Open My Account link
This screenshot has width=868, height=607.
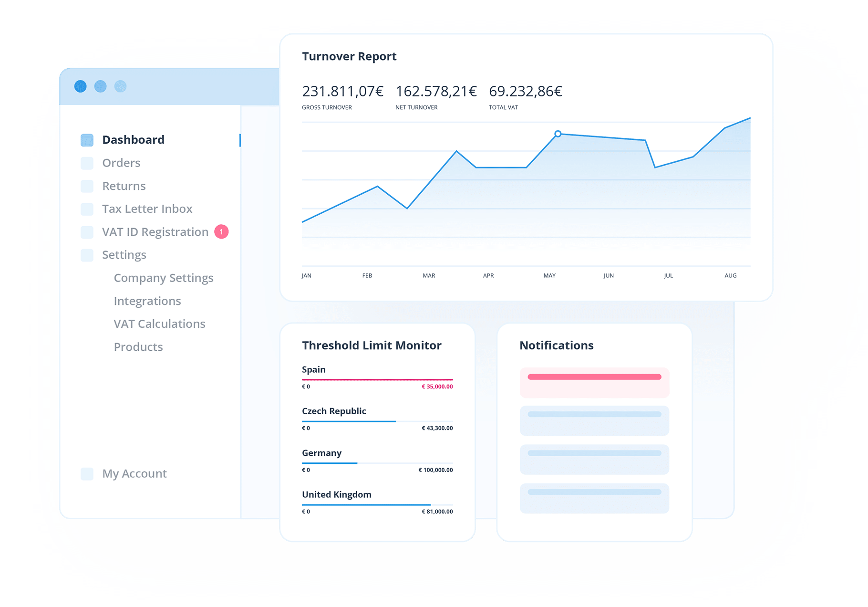pyautogui.click(x=134, y=474)
